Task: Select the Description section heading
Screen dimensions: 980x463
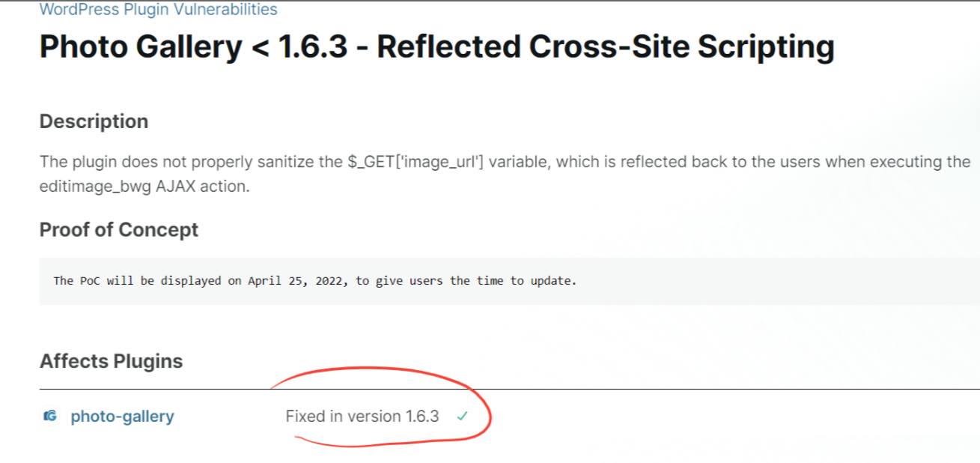Action: click(x=94, y=121)
